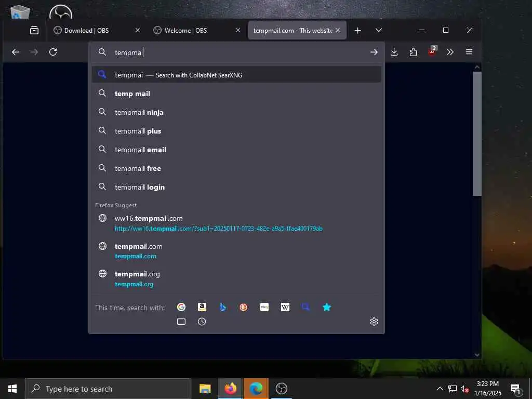Open the Downloads panel
The width and height of the screenshot is (532, 399).
[394, 52]
